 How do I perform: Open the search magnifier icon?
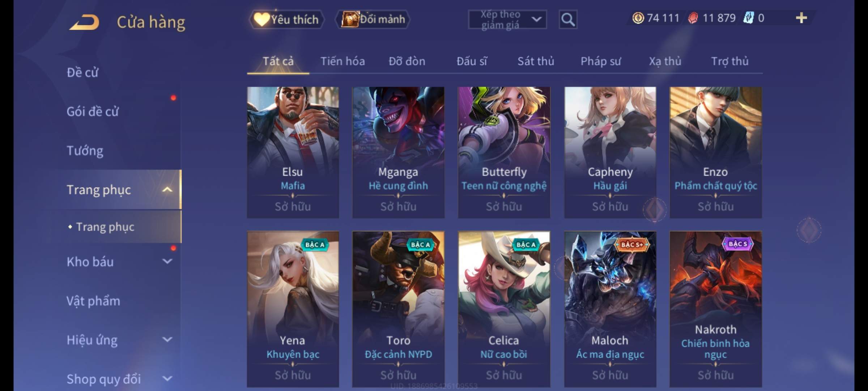[568, 20]
